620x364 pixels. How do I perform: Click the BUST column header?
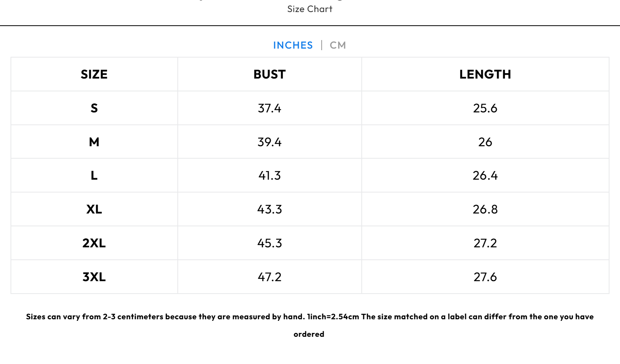click(x=270, y=74)
